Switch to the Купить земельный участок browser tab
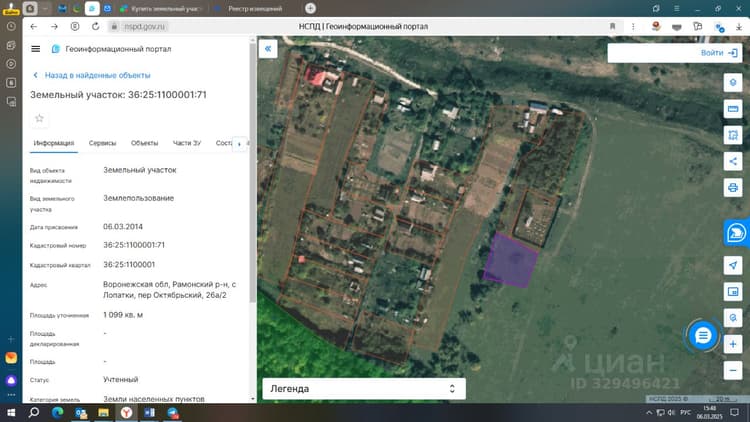The height and width of the screenshot is (422, 750). (x=162, y=9)
